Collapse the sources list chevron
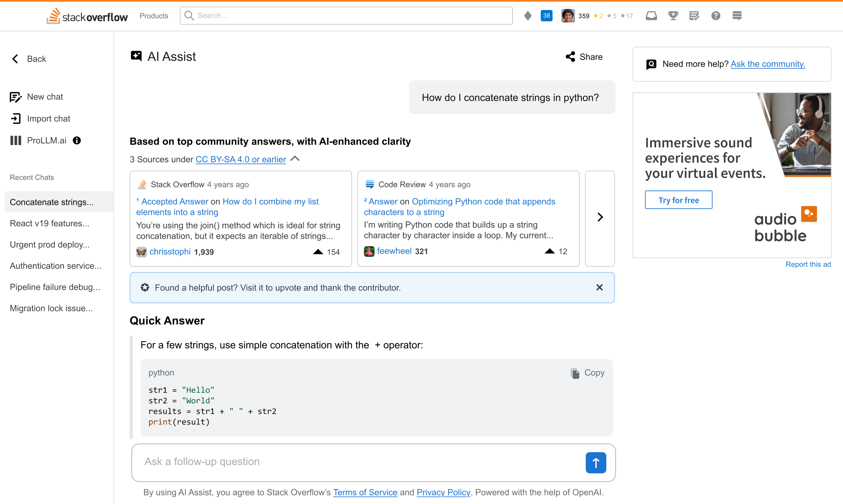The height and width of the screenshot is (504, 843). point(295,159)
